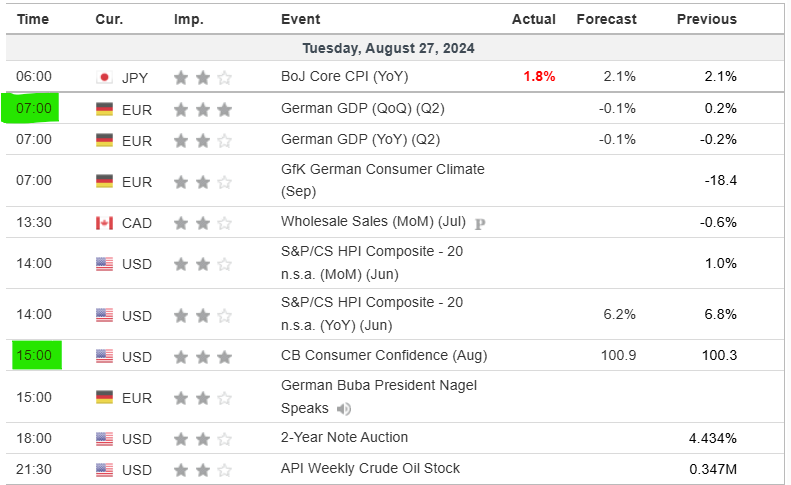
Task: Click German flag in GDP (QoQ) row
Action: click(104, 108)
